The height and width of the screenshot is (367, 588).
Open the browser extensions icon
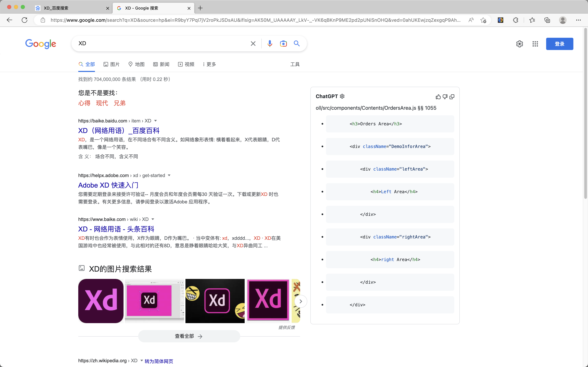pyautogui.click(x=515, y=20)
